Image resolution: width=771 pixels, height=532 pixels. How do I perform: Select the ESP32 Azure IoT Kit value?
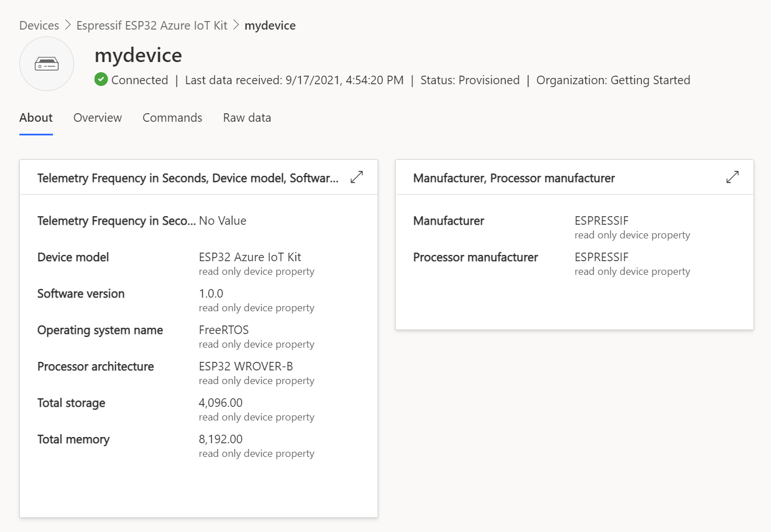pos(249,257)
